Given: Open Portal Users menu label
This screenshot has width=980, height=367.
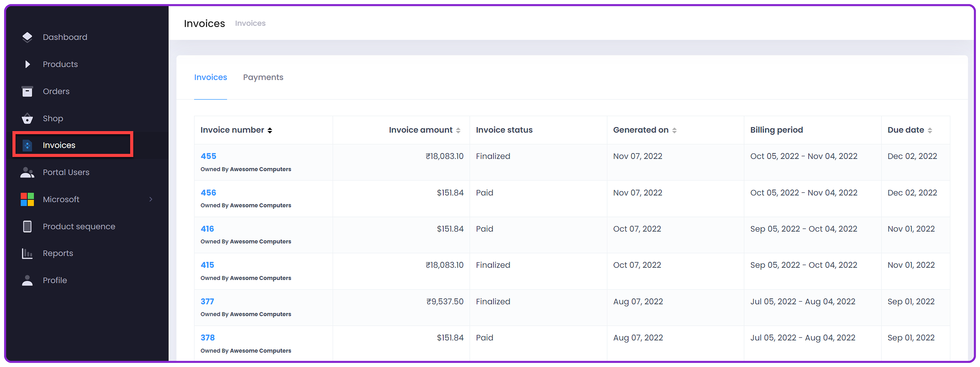Looking at the screenshot, I should click(x=66, y=172).
